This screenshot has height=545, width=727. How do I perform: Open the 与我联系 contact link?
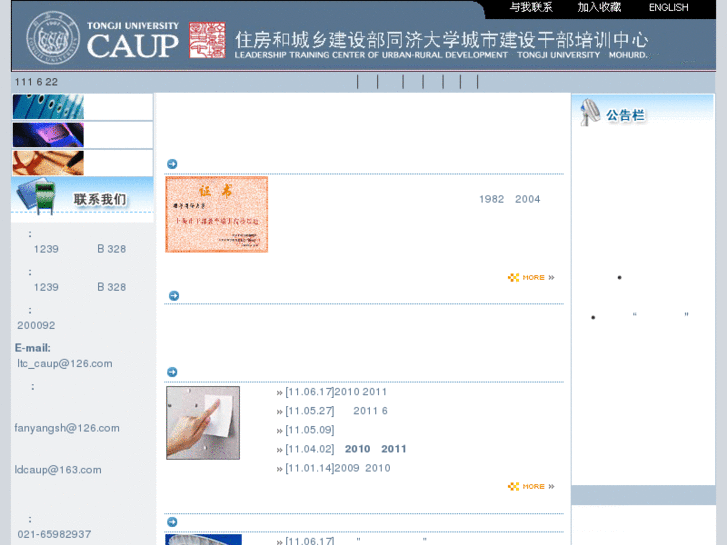click(x=531, y=7)
